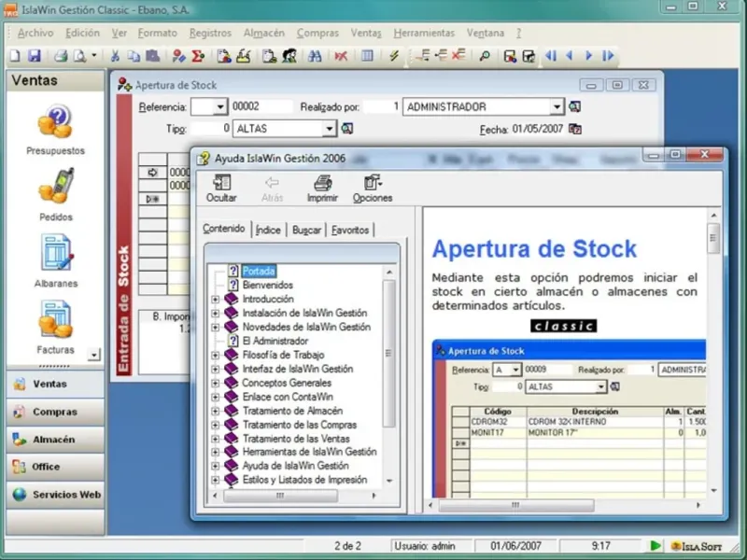Image resolution: width=747 pixels, height=560 pixels.
Task: Switch to the Índice help tab
Action: pos(268,230)
